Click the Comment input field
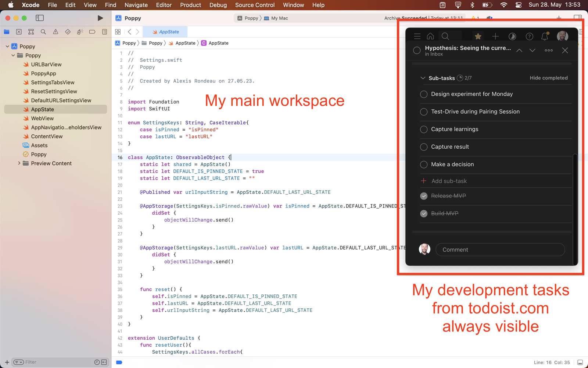The width and height of the screenshot is (588, 368). pyautogui.click(x=500, y=250)
